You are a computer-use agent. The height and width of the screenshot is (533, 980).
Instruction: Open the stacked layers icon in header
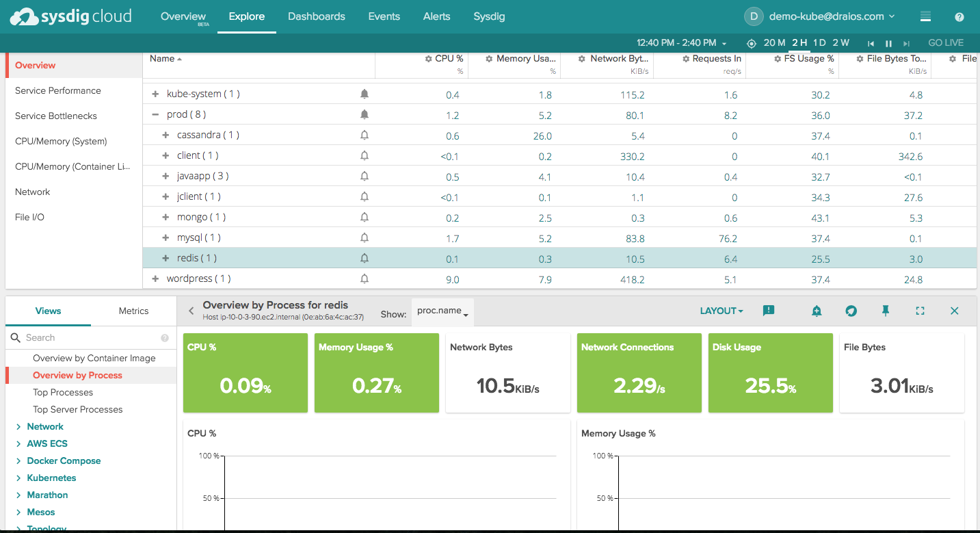click(926, 17)
